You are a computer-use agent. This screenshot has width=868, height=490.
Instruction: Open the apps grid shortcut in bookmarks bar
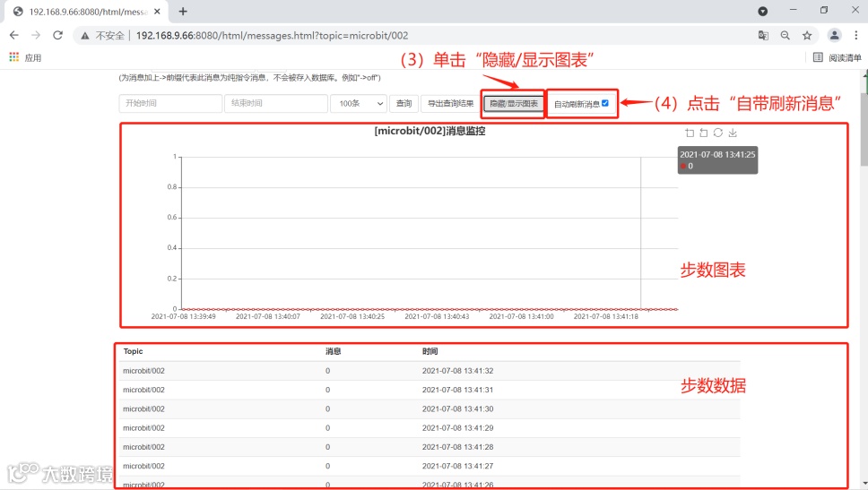pyautogui.click(x=13, y=57)
